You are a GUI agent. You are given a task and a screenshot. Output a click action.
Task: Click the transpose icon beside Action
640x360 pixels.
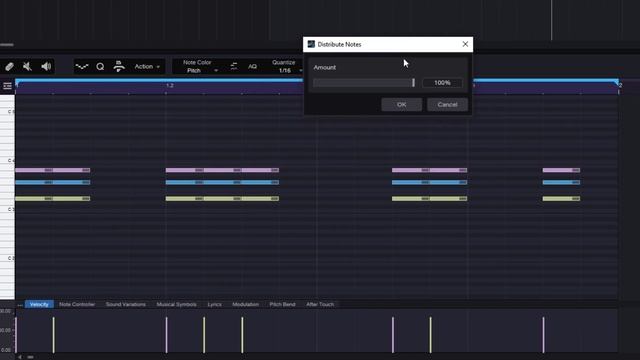pyautogui.click(x=119, y=67)
